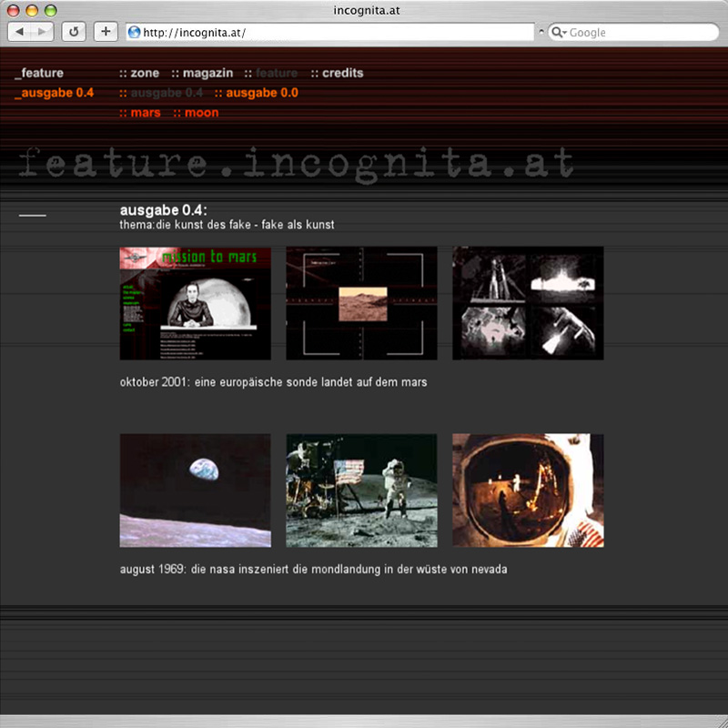Open the Earthrise over moon thumbnail
Image resolution: width=728 pixels, height=728 pixels.
[x=196, y=490]
